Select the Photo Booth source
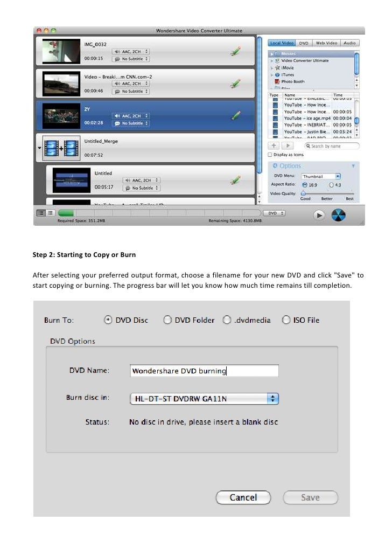The width and height of the screenshot is (392, 555). click(x=289, y=81)
